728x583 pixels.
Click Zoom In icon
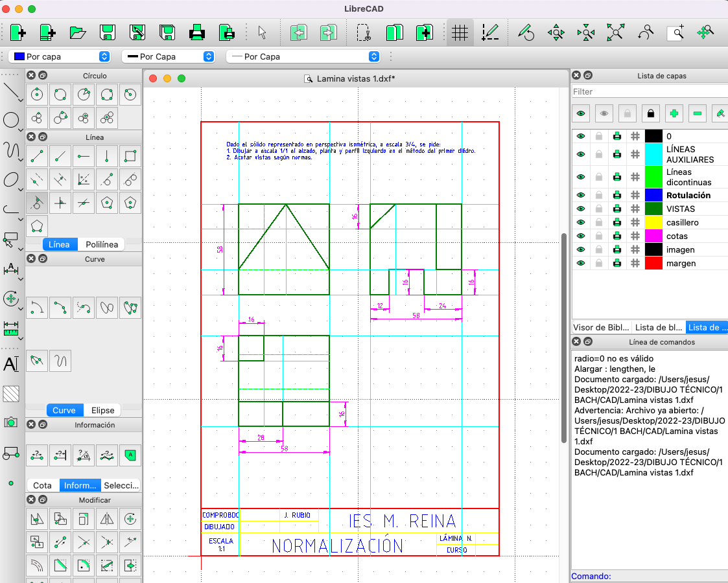pos(556,32)
